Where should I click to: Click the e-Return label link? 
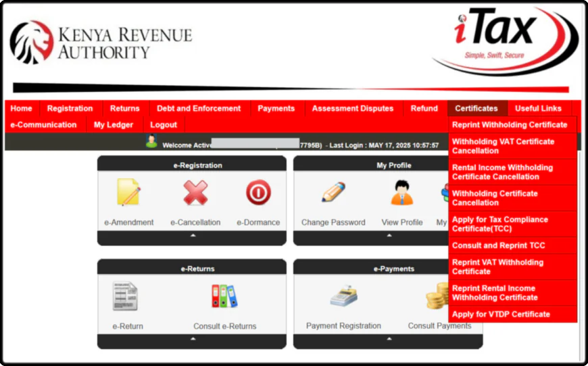point(128,326)
